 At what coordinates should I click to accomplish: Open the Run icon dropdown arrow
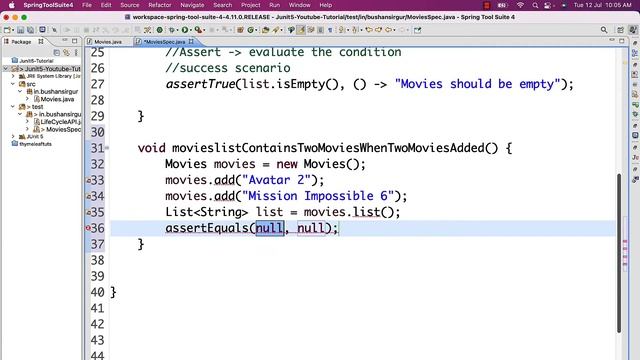click(191, 30)
